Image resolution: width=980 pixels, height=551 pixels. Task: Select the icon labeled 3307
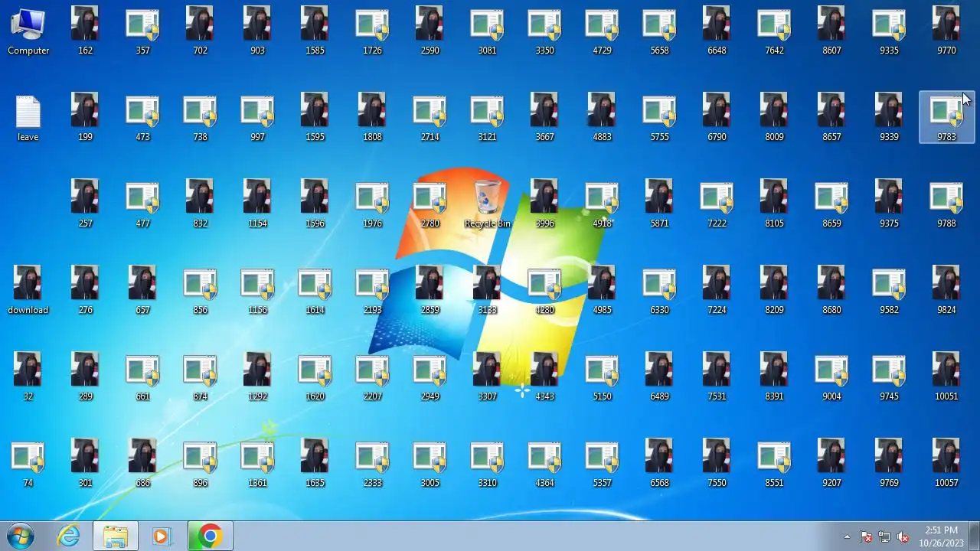(x=487, y=377)
